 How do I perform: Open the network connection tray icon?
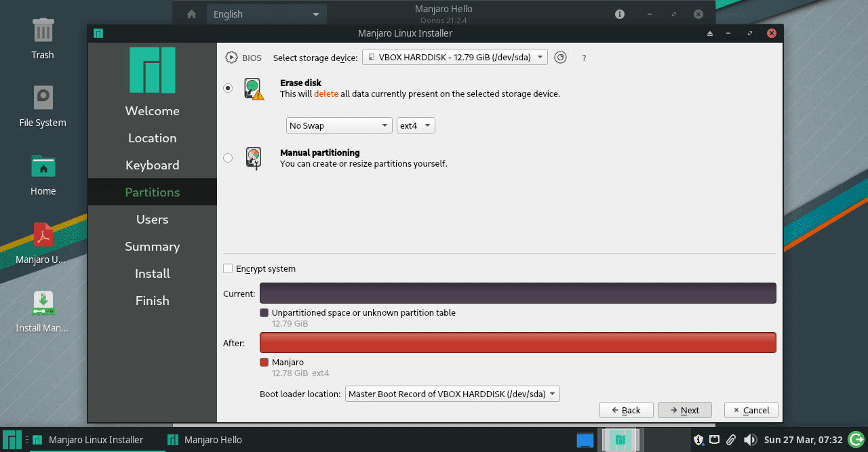pyautogui.click(x=715, y=440)
